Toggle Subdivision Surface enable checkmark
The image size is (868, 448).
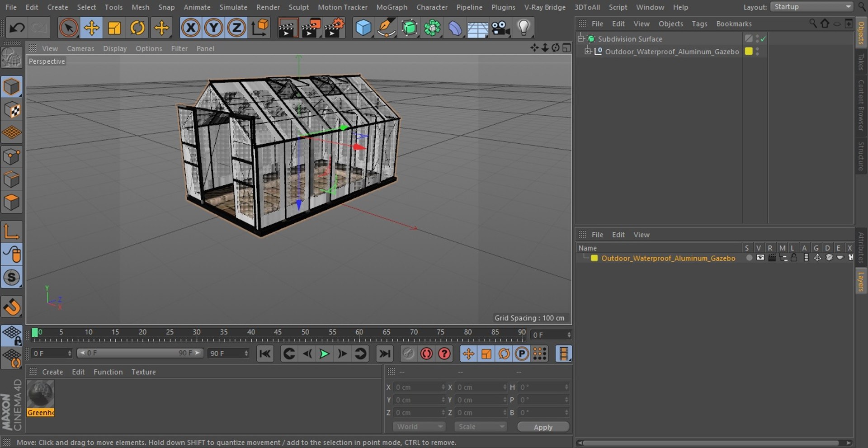click(x=763, y=39)
